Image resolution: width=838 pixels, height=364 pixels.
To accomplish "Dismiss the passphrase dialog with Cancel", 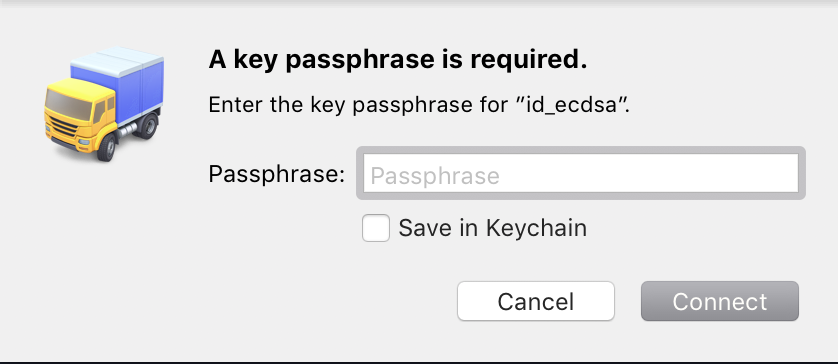I will (536, 301).
